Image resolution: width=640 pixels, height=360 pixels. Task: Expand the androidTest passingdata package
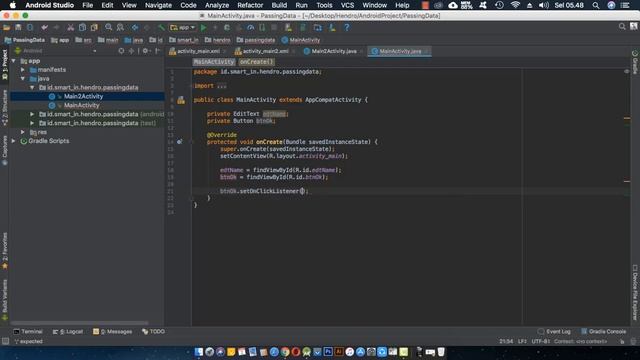(32, 114)
